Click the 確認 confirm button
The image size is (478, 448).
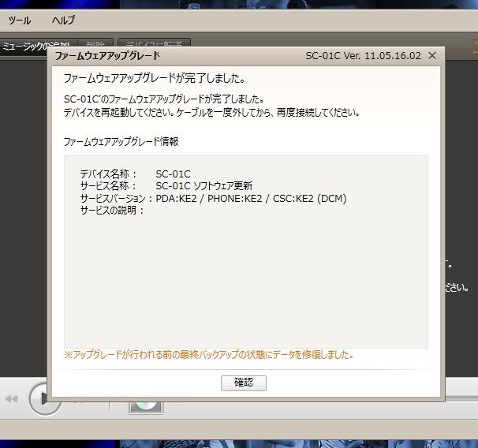point(244,383)
